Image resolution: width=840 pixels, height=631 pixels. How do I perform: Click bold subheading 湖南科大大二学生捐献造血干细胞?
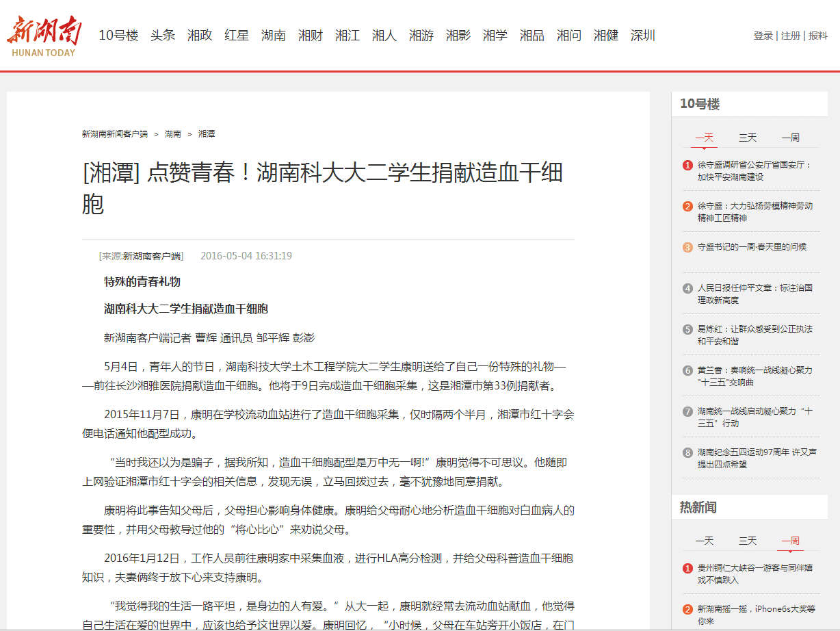click(x=186, y=309)
